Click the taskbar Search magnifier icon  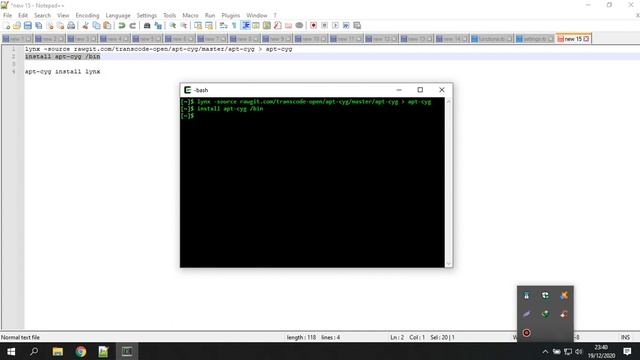tap(34, 351)
